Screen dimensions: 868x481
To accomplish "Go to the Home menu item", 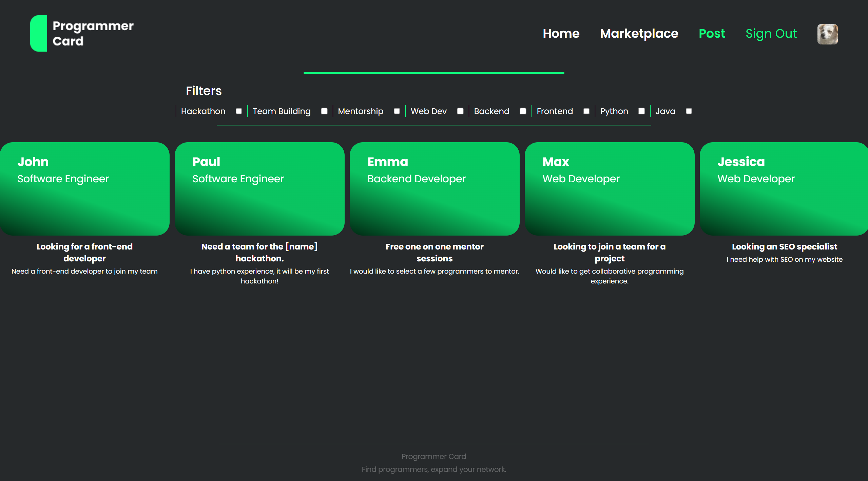I will pos(561,33).
